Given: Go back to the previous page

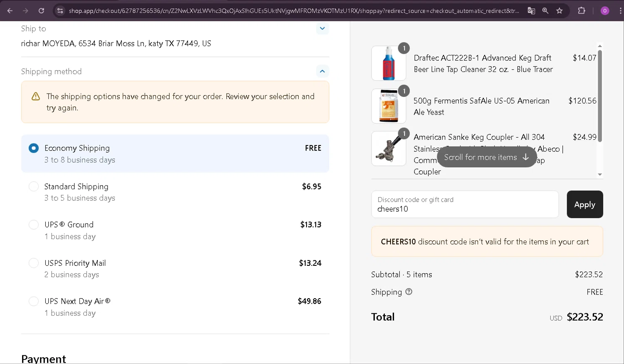Looking at the screenshot, I should (x=10, y=11).
